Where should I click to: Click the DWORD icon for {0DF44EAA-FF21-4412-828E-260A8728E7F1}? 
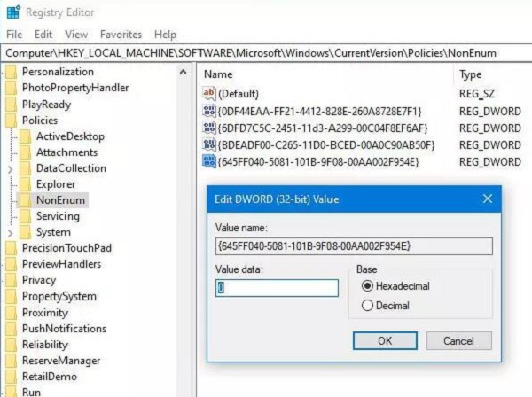pyautogui.click(x=209, y=111)
